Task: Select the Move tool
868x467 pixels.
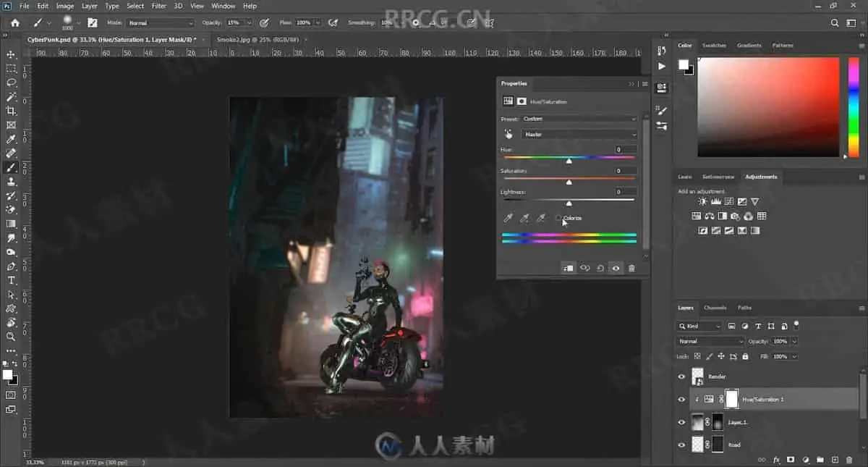Action: (x=11, y=54)
